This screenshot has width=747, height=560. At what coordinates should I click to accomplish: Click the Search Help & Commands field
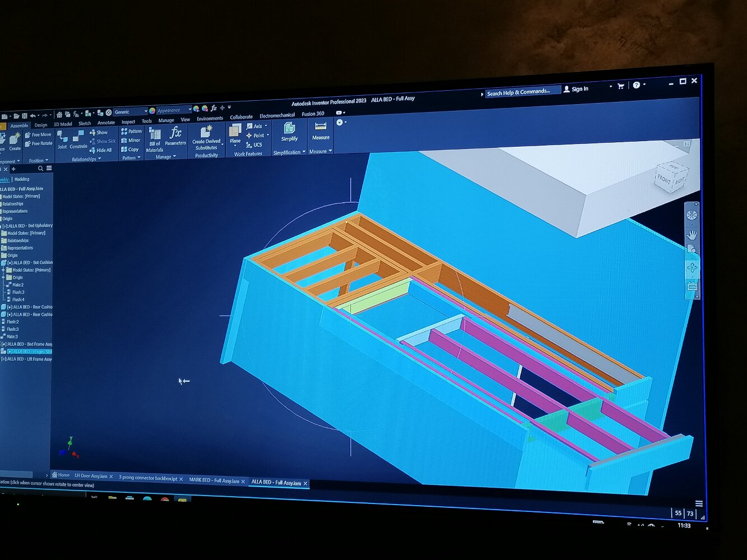tap(521, 92)
